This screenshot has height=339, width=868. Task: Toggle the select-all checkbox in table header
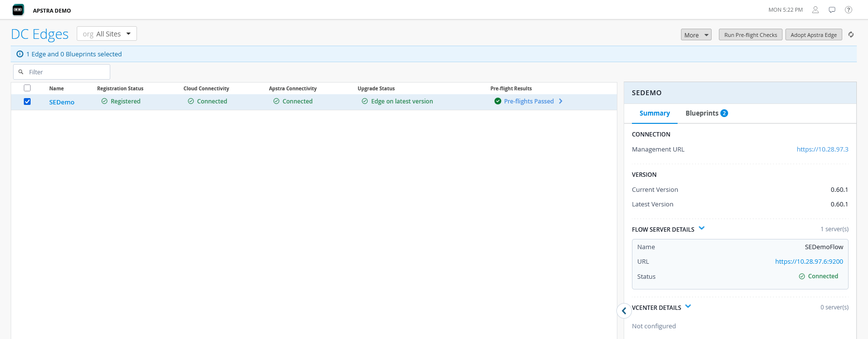27,88
